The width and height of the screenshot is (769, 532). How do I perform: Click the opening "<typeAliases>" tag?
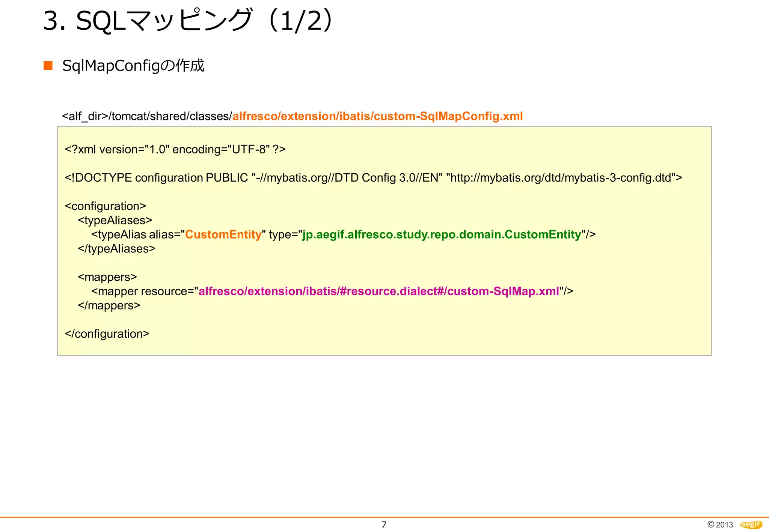click(x=115, y=220)
